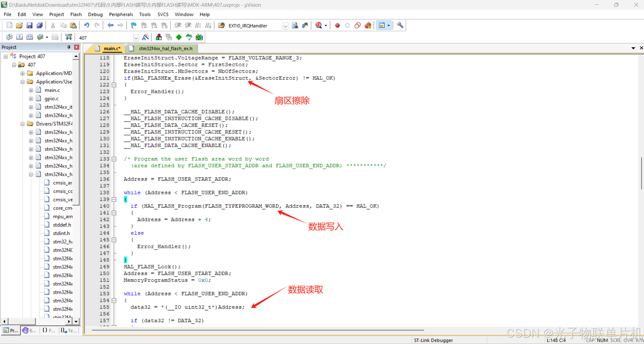Image resolution: width=644 pixels, height=344 pixels.
Task: Save all open files
Action: click(40, 25)
